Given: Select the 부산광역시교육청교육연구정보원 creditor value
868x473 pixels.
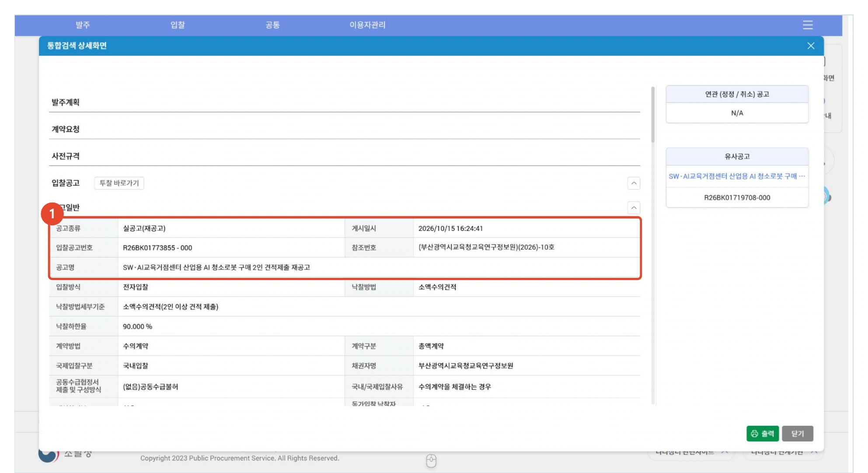Looking at the screenshot, I should point(466,366).
